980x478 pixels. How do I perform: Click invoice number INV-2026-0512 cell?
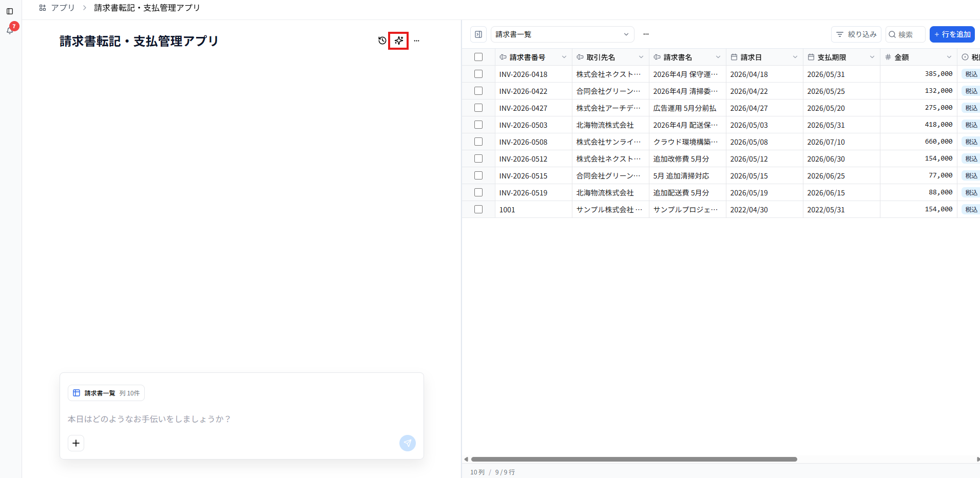click(533, 158)
